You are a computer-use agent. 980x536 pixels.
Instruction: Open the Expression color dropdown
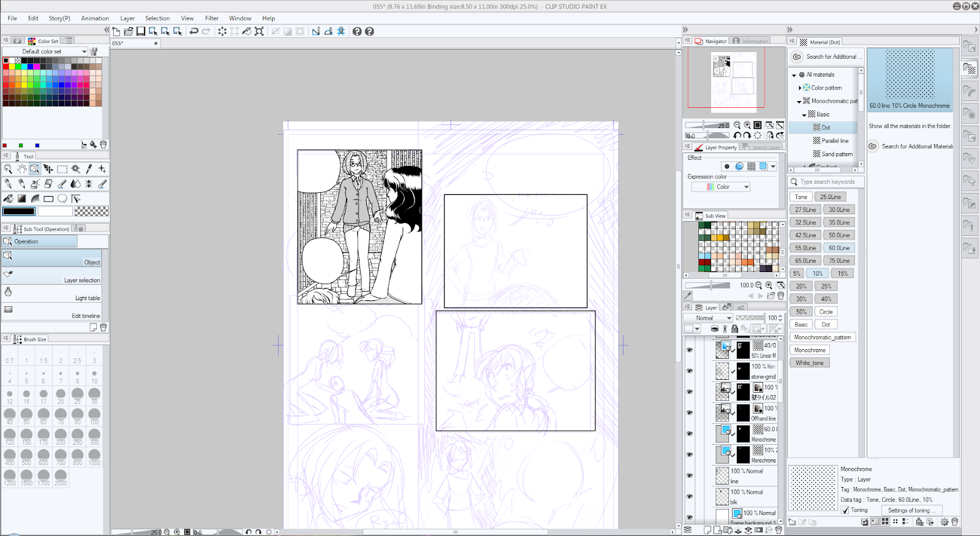721,187
